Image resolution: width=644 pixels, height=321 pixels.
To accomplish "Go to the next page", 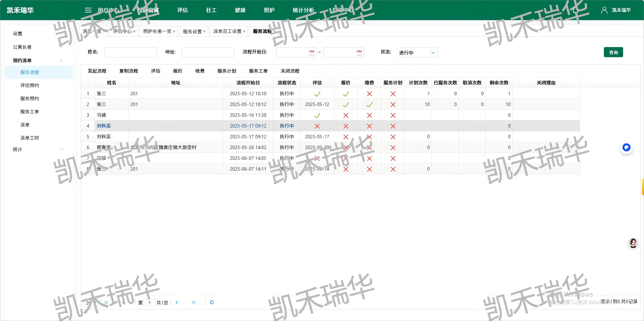I will (x=177, y=302).
